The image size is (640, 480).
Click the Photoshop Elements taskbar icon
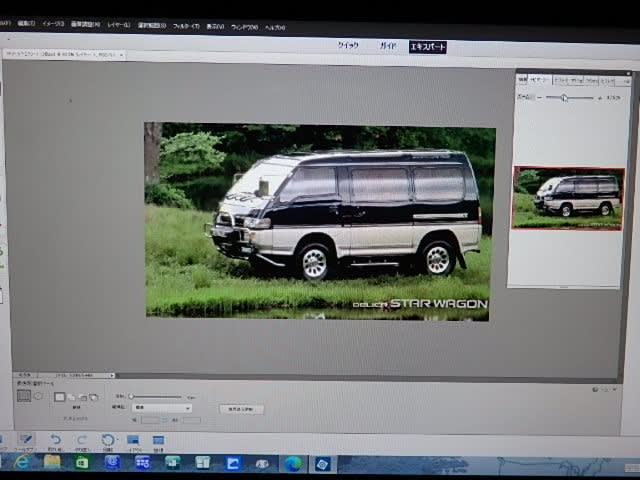pos(322,464)
